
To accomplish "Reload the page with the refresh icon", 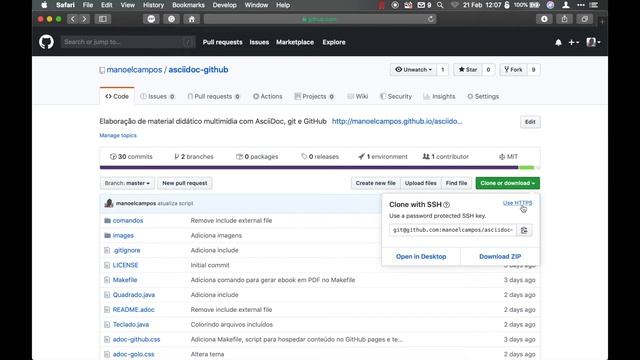I will click(430, 19).
